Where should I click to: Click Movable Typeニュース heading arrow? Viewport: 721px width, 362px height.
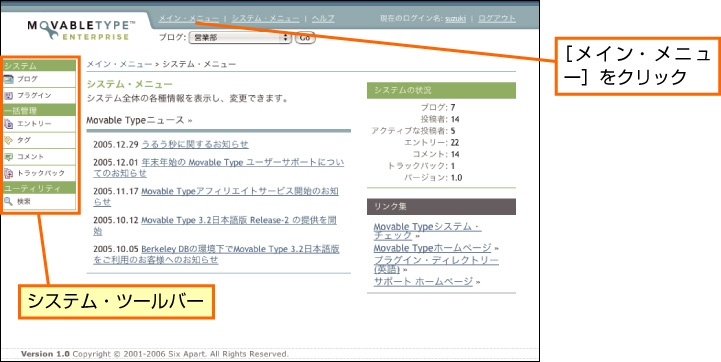[190, 121]
